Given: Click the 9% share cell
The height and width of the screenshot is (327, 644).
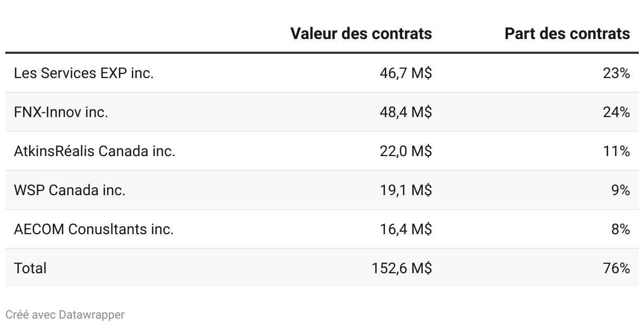Looking at the screenshot, I should click(x=620, y=190).
